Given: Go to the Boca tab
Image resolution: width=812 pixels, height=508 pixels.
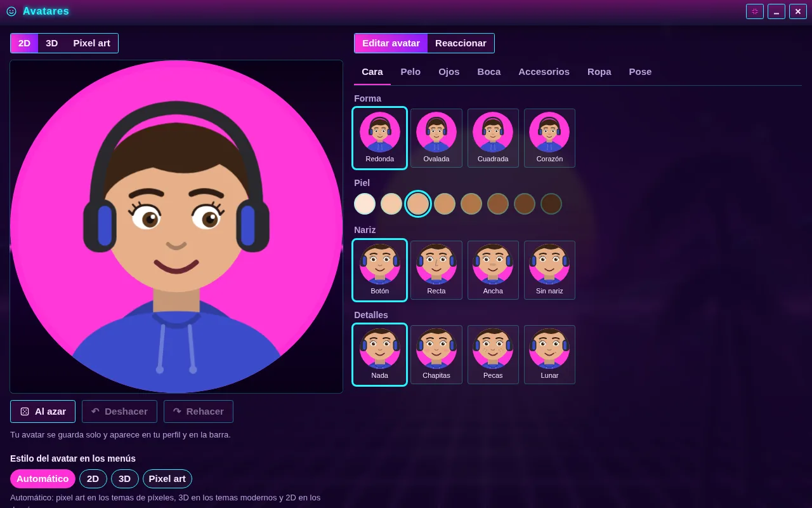Looking at the screenshot, I should point(489,72).
